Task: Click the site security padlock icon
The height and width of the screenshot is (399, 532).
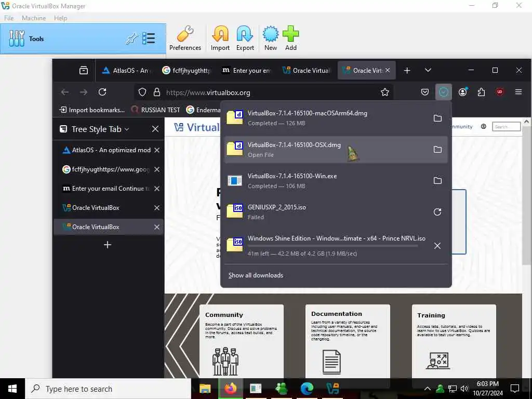Action: coord(156,92)
